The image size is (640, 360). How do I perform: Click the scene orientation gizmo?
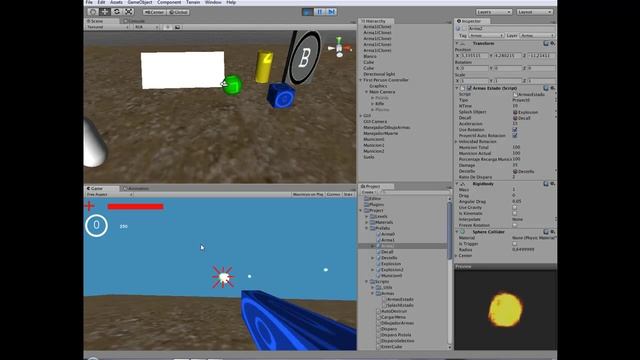pos(340,47)
